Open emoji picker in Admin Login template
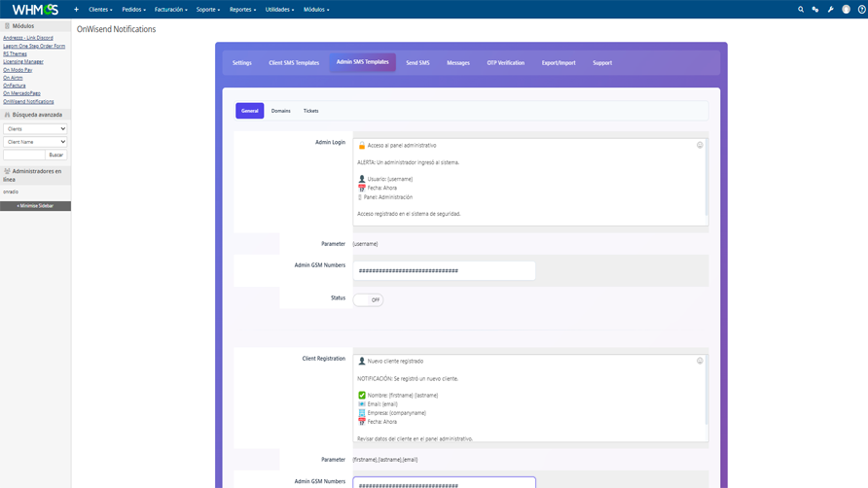 coord(700,145)
